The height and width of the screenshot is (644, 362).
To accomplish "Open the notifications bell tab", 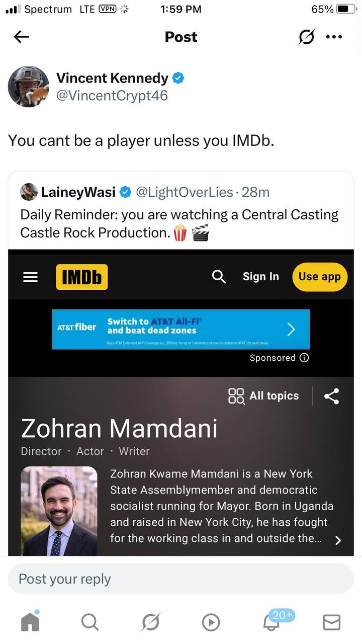I will point(272,622).
